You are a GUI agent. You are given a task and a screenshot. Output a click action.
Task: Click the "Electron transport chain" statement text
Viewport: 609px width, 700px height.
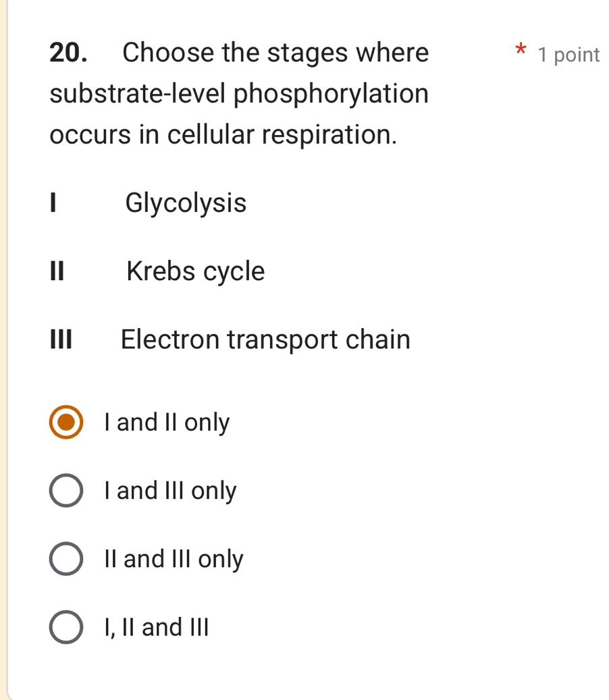pos(265,340)
